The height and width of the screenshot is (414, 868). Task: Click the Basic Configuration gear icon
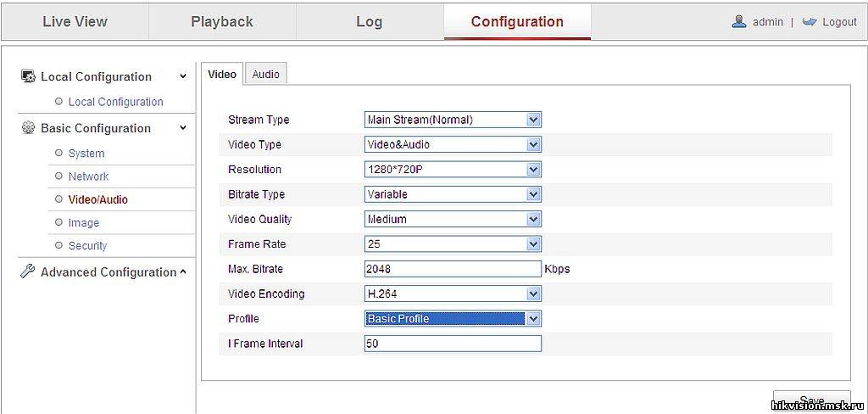point(28,128)
